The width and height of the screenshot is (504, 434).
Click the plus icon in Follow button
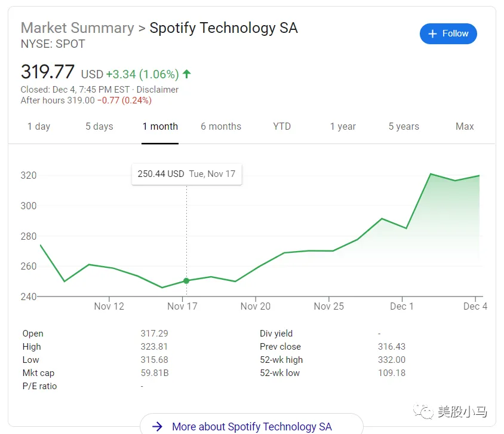click(433, 34)
